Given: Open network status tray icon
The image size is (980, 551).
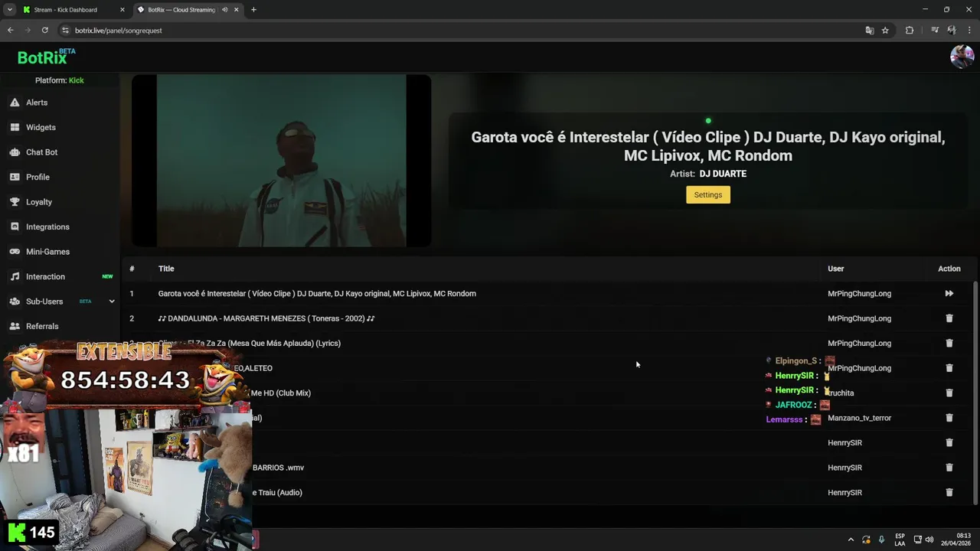Looking at the screenshot, I should pos(918,540).
